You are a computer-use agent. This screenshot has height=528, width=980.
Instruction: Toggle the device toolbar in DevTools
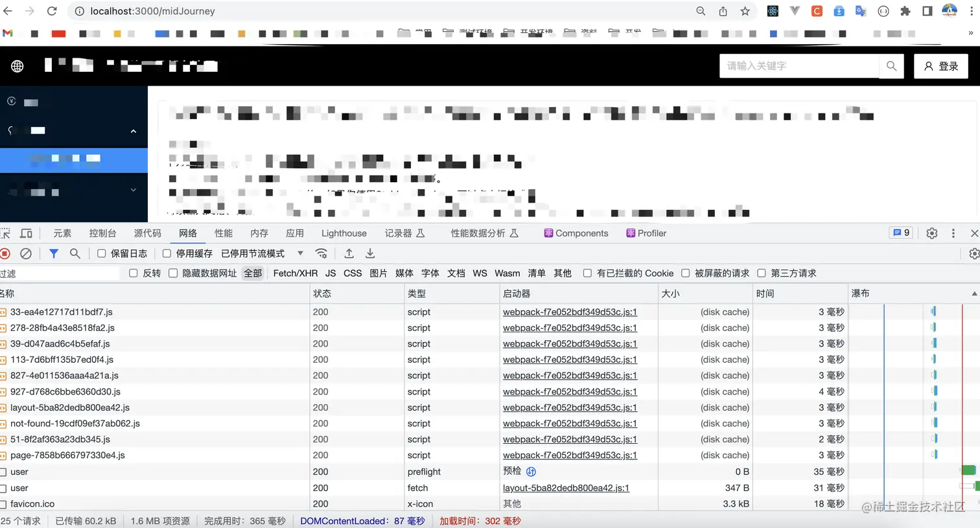[x=27, y=233]
